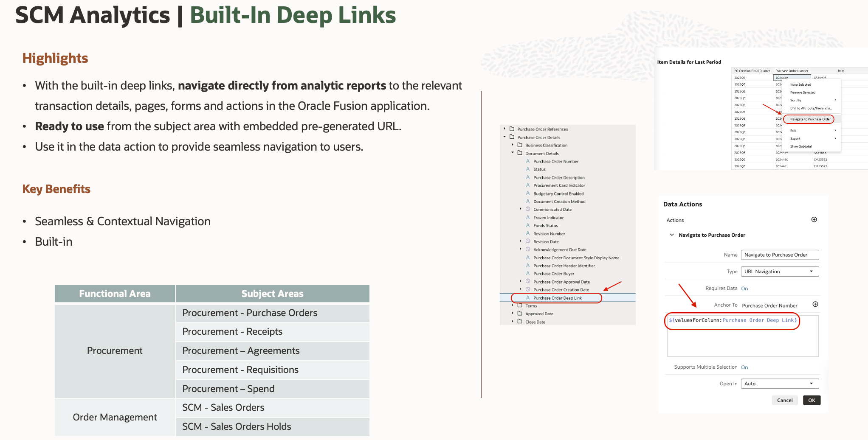Click the clock icon beside Communicated Date
Viewport: 868px width, 440px height.
pyautogui.click(x=528, y=209)
